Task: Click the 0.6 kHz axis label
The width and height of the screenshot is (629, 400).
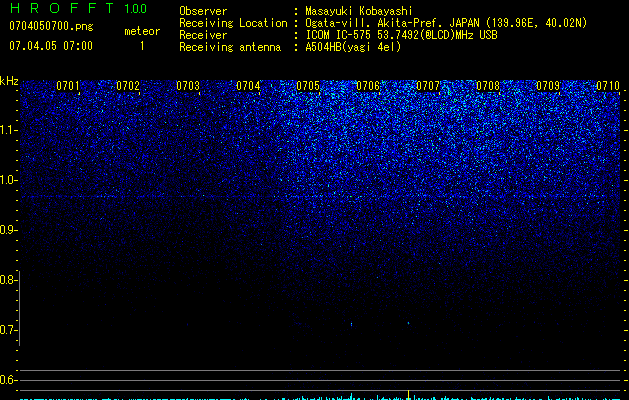Action: (x=7, y=380)
